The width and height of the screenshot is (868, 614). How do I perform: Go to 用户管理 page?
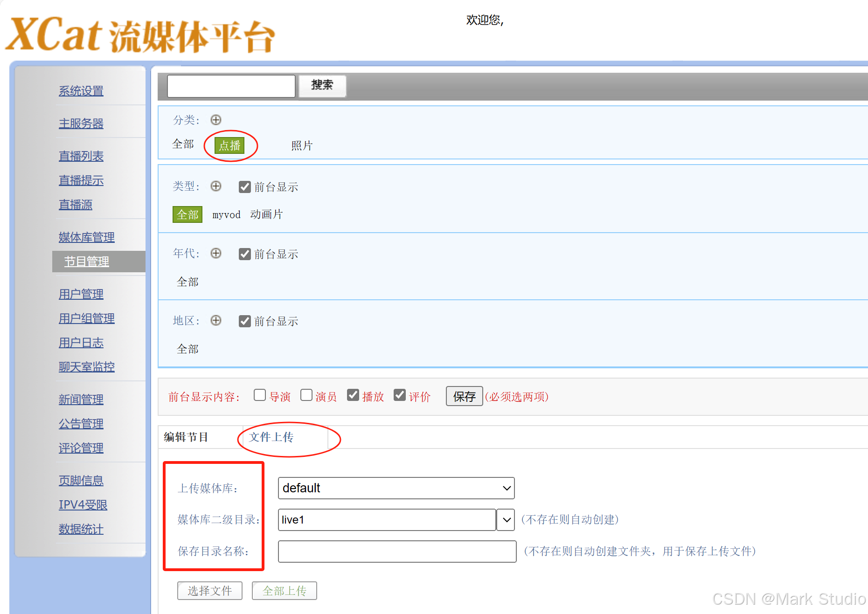(x=81, y=294)
